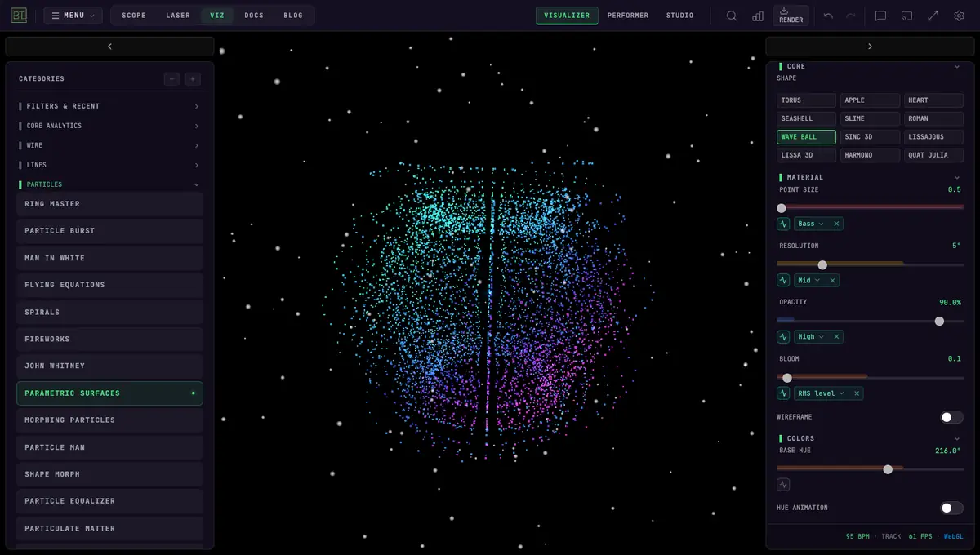Image resolution: width=980 pixels, height=555 pixels.
Task: Click the app logo icon
Action: click(x=19, y=16)
